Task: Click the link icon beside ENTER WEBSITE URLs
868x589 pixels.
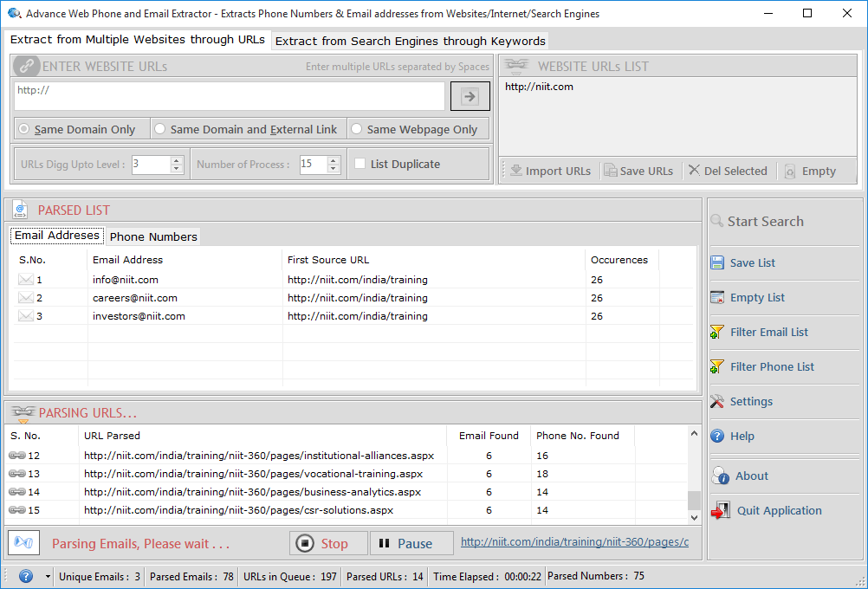Action: click(27, 67)
